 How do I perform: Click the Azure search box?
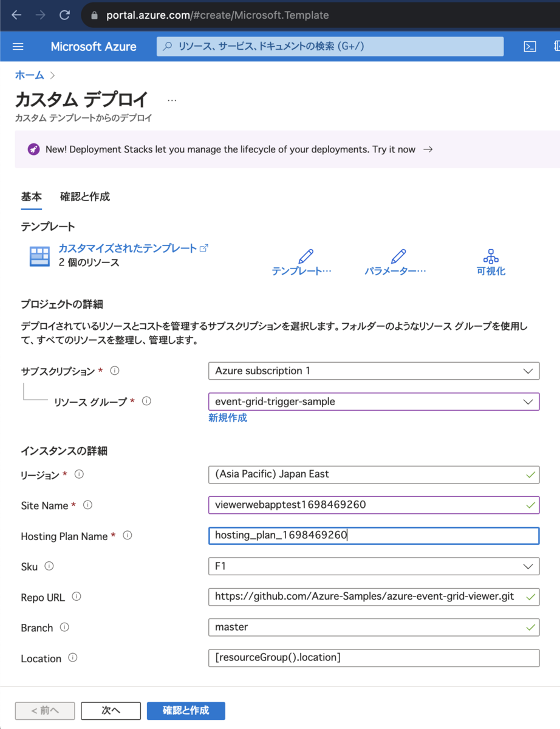[x=330, y=46]
